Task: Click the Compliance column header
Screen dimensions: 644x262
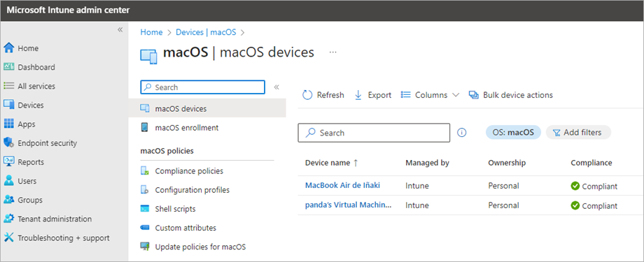Action: pyautogui.click(x=591, y=163)
